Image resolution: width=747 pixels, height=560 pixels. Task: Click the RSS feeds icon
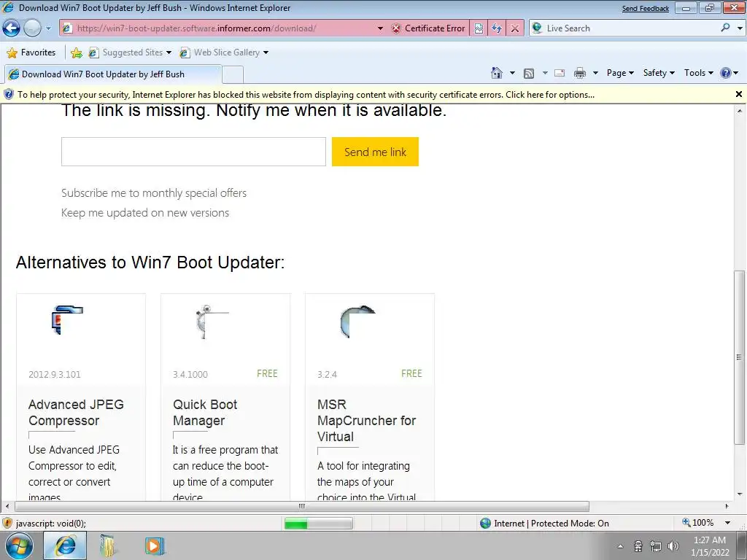(528, 74)
